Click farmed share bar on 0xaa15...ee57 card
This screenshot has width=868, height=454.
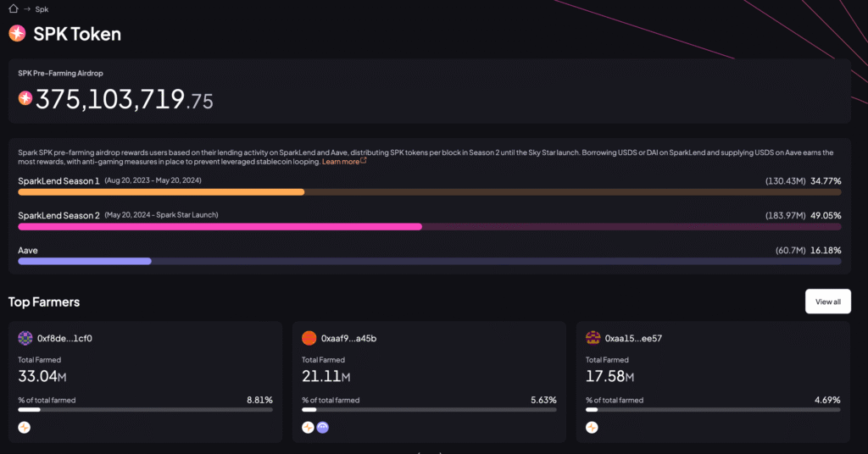point(713,410)
